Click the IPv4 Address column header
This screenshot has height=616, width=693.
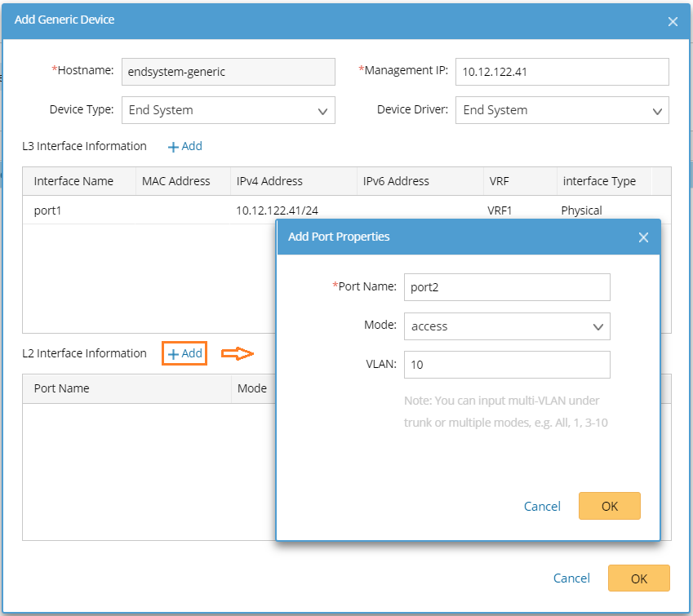[x=269, y=181]
